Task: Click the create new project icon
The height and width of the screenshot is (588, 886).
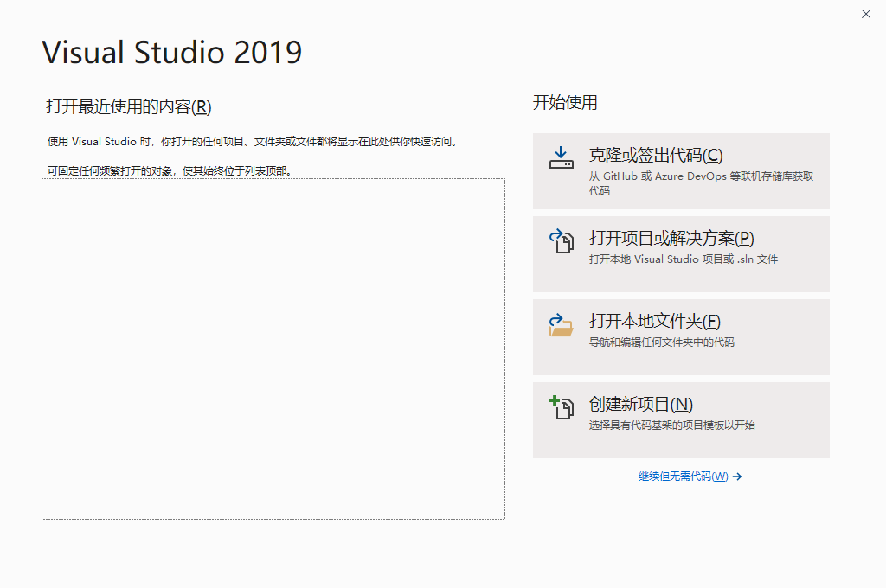Action: coord(561,407)
